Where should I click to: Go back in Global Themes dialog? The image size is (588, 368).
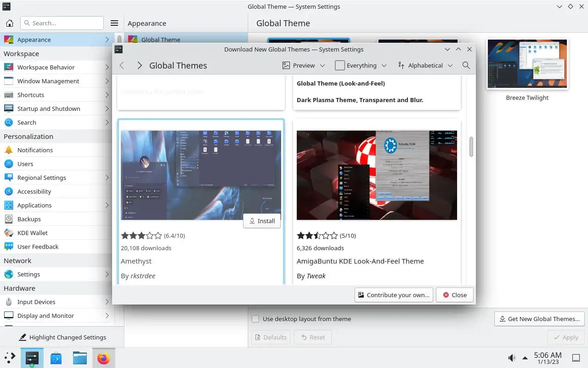tap(122, 65)
